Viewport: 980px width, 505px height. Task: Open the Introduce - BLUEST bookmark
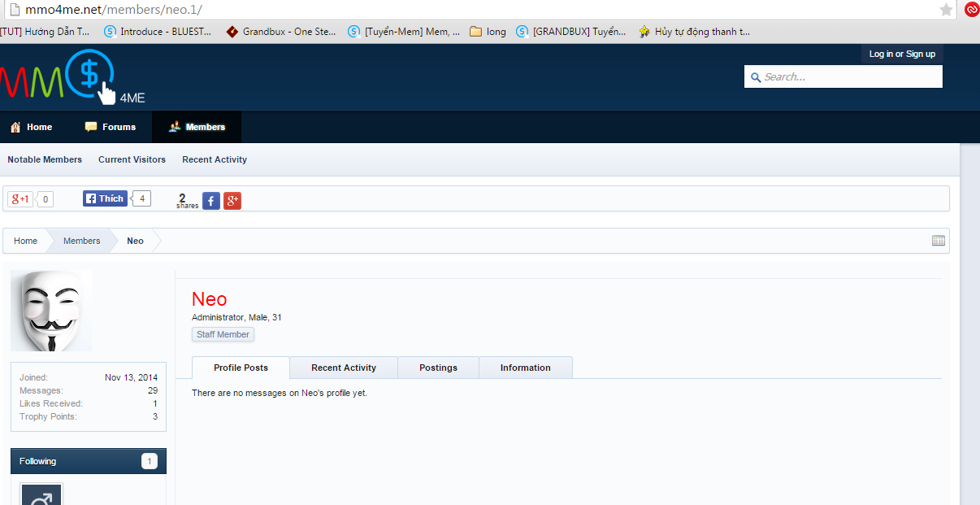(x=158, y=32)
